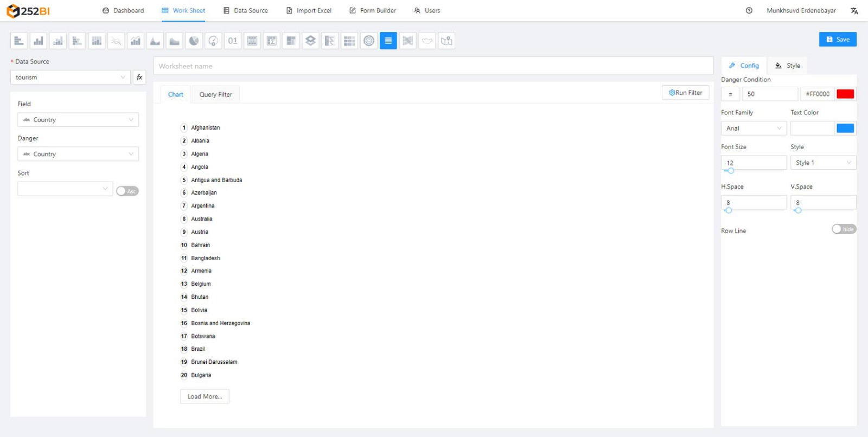This screenshot has height=437, width=868.
Task: Open the Style tab in right panel
Action: [x=788, y=66]
